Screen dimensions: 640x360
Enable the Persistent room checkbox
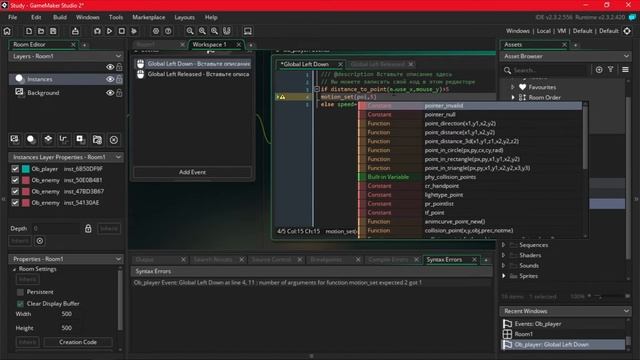coord(20,292)
